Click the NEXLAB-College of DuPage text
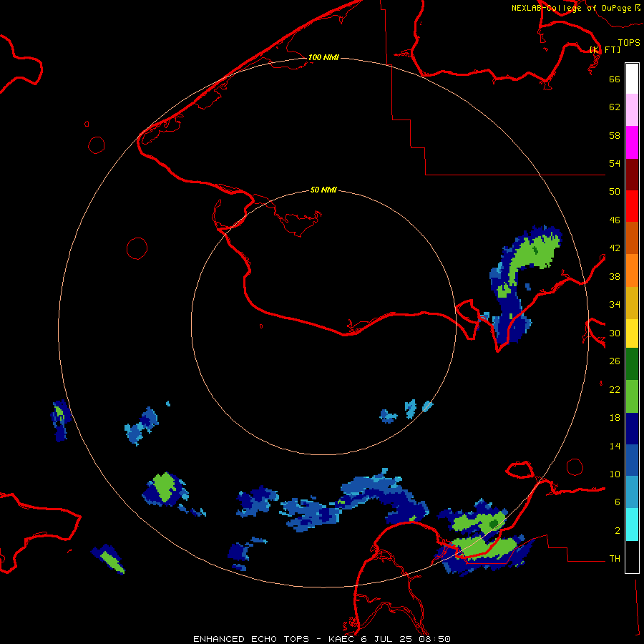 coord(572,8)
